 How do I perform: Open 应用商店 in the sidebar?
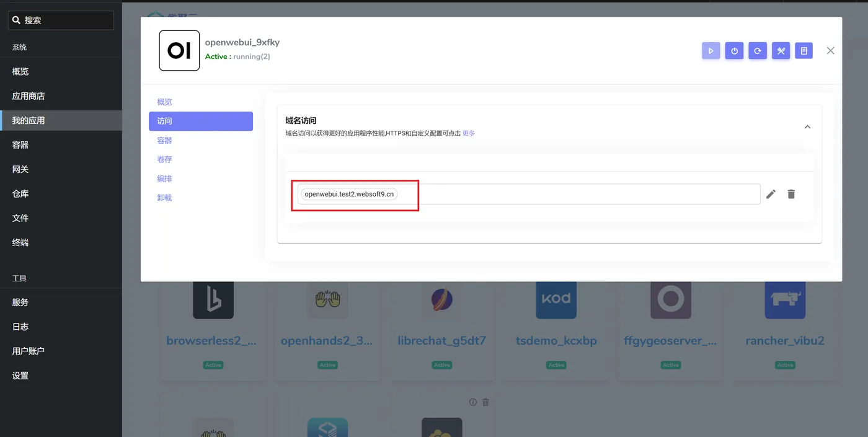click(61, 96)
